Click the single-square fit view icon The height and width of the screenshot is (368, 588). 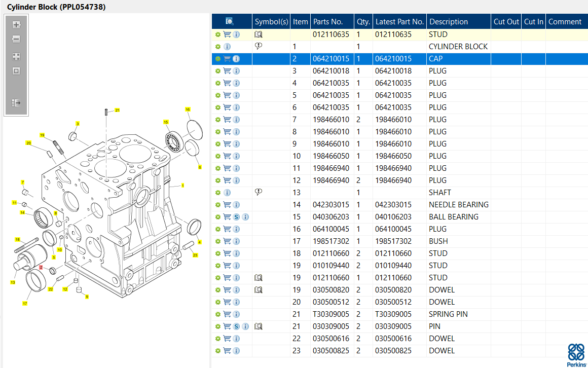[x=16, y=71]
